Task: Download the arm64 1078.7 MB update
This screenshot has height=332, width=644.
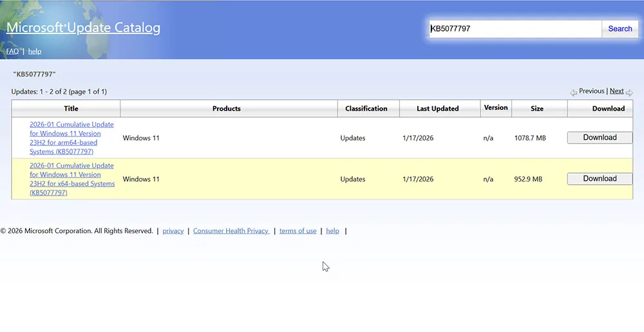Action: click(600, 138)
